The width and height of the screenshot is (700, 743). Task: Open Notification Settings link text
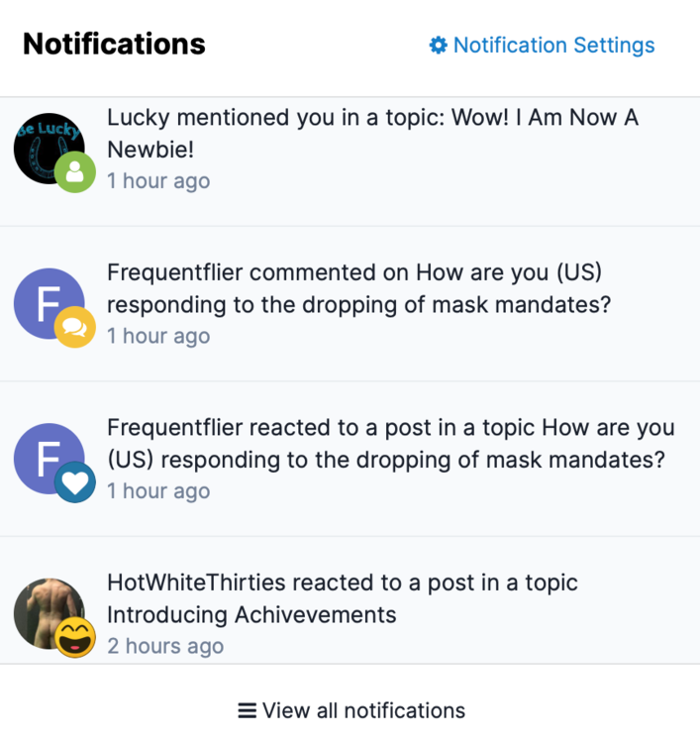[553, 46]
